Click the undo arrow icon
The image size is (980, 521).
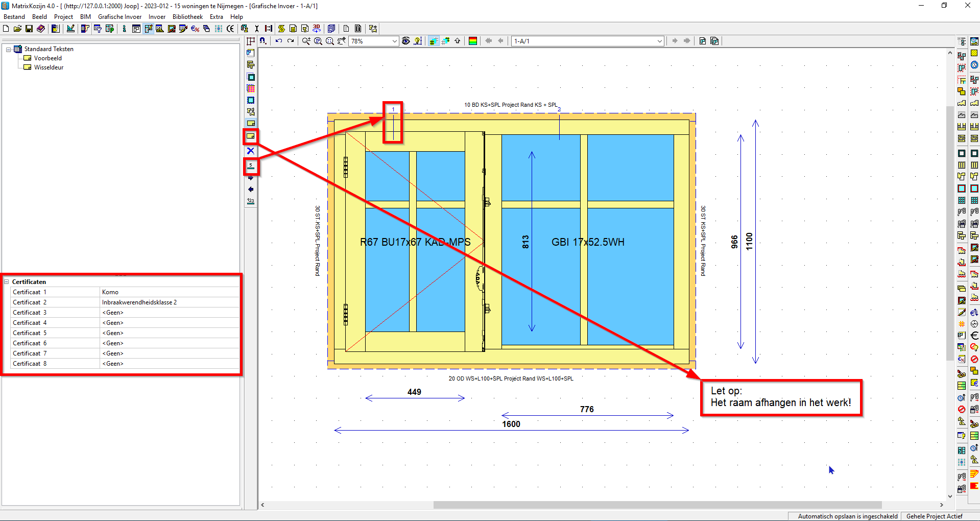[x=279, y=41]
